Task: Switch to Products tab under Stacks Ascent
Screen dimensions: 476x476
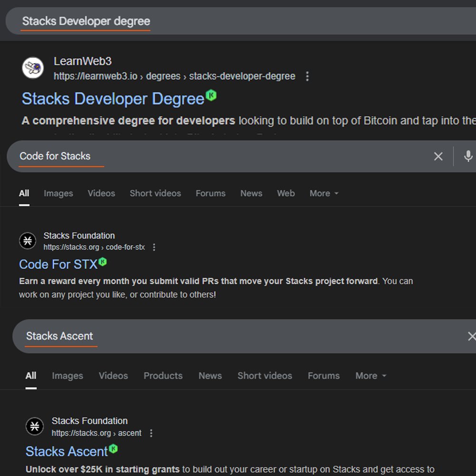Action: click(x=163, y=376)
